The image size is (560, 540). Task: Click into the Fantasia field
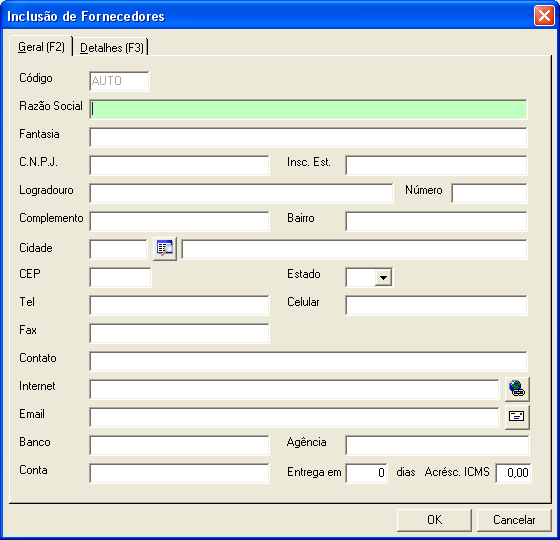click(308, 138)
